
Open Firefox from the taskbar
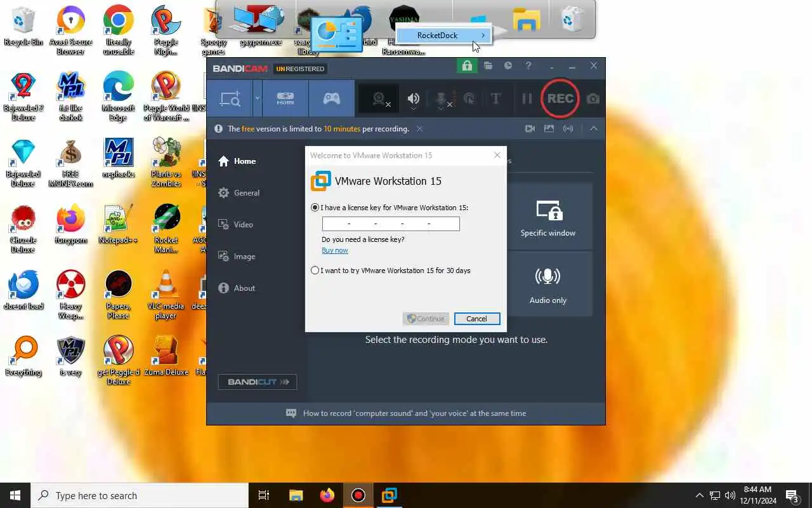click(x=327, y=495)
